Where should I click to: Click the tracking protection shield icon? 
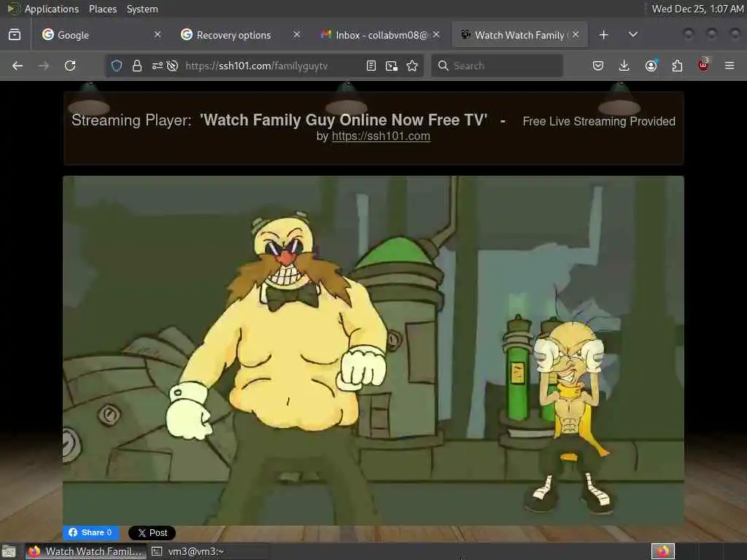pos(117,66)
